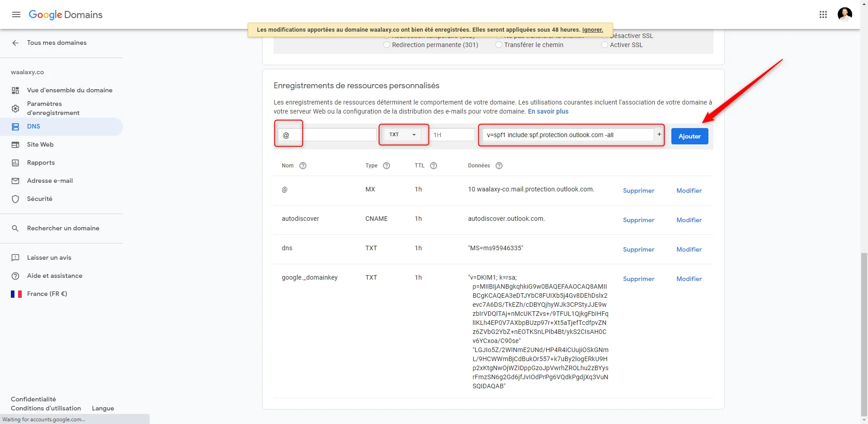Select the google._domainkey record name
868x424 pixels.
[x=310, y=277]
